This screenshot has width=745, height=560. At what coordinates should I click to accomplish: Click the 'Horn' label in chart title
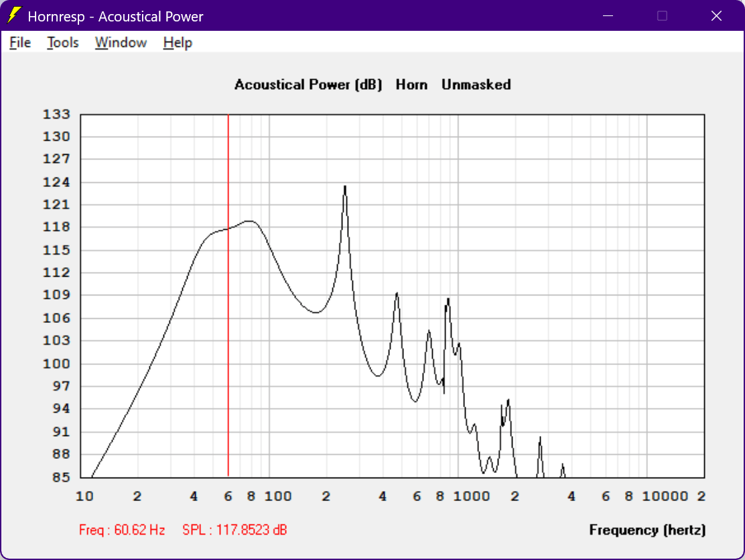click(x=411, y=84)
